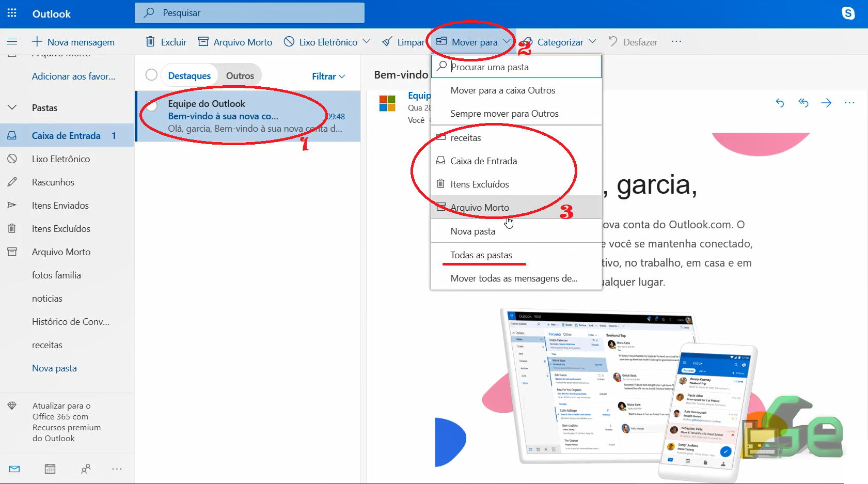Open the Categorizar dropdown
The height and width of the screenshot is (484, 868).
pos(559,42)
